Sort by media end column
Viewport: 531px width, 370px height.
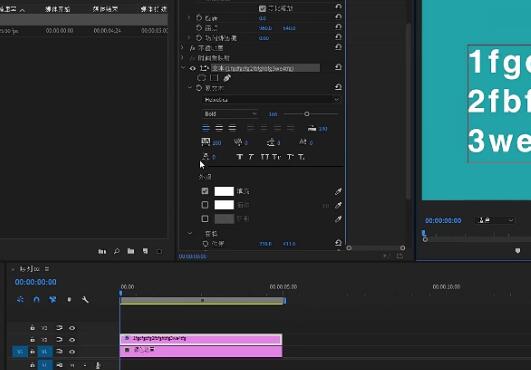pos(105,9)
